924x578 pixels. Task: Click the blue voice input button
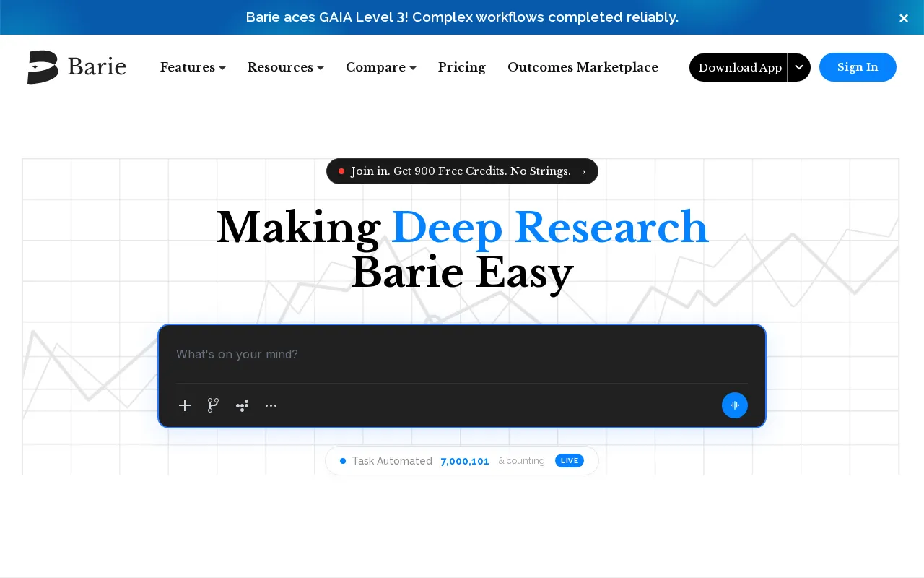(735, 405)
